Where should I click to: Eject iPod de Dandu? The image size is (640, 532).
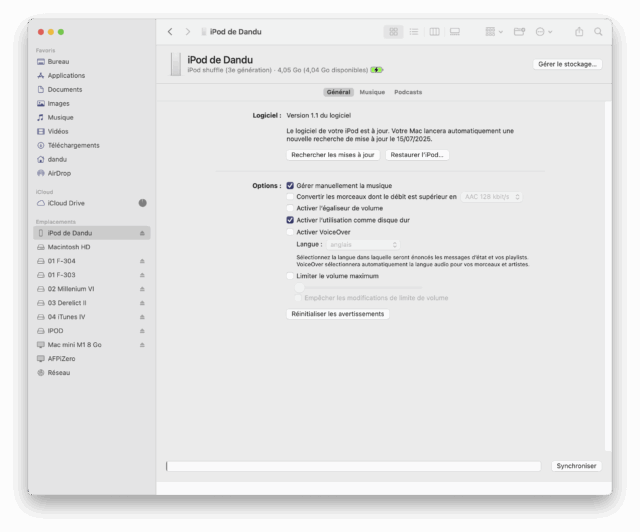142,233
